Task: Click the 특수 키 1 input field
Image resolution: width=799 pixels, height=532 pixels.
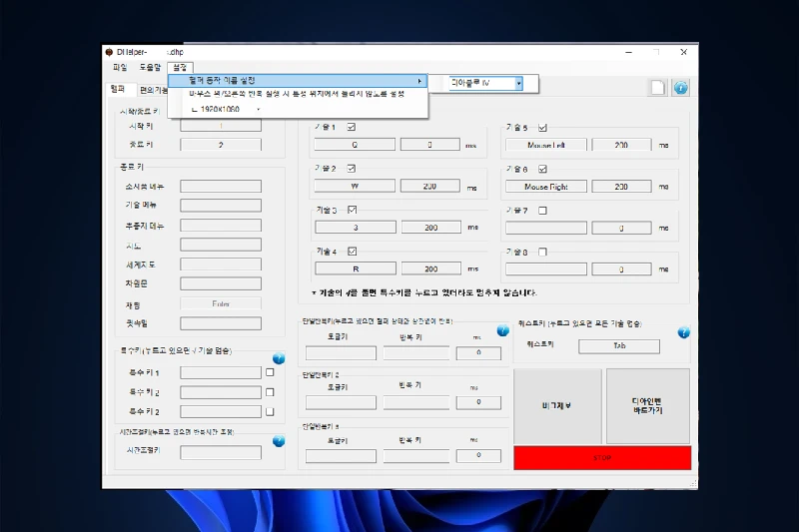Action: (221, 372)
